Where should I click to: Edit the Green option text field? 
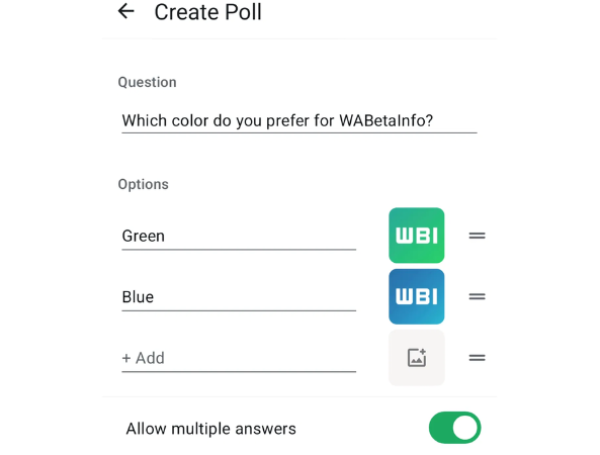point(238,236)
